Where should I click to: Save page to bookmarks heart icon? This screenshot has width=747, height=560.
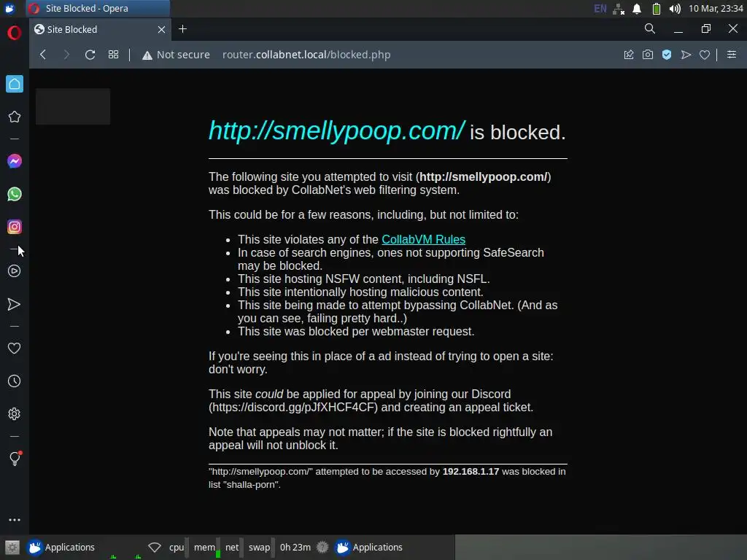click(705, 55)
